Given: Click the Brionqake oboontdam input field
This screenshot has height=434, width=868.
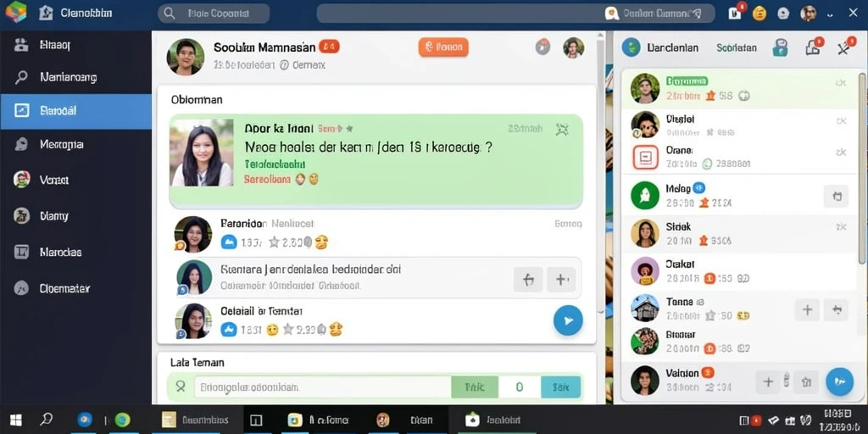Looking at the screenshot, I should (x=322, y=387).
